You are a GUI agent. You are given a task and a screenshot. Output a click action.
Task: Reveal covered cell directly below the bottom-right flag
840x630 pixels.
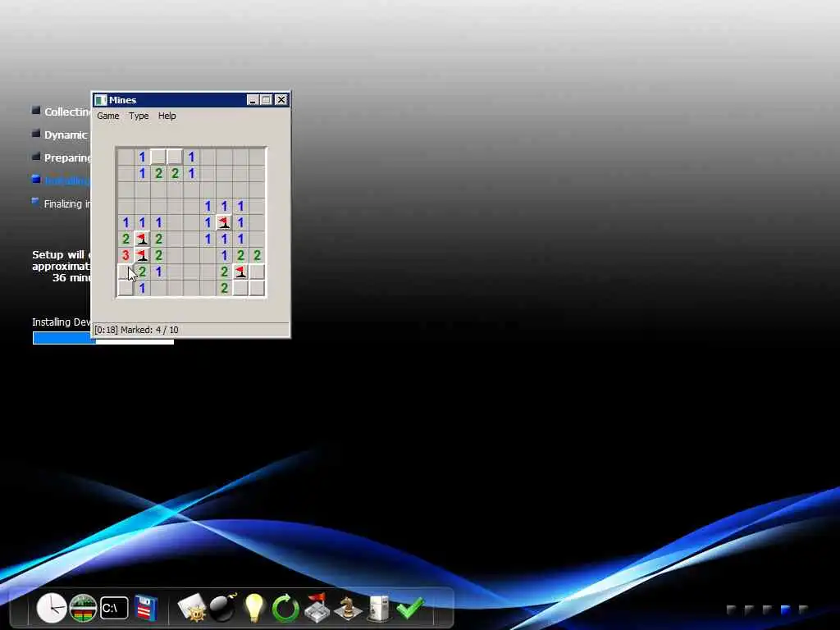(x=240, y=288)
